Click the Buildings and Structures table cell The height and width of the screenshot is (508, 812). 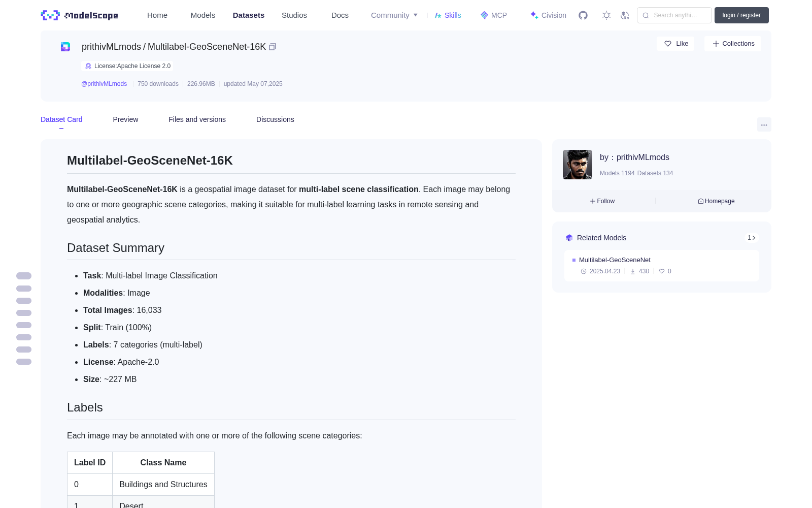(163, 485)
